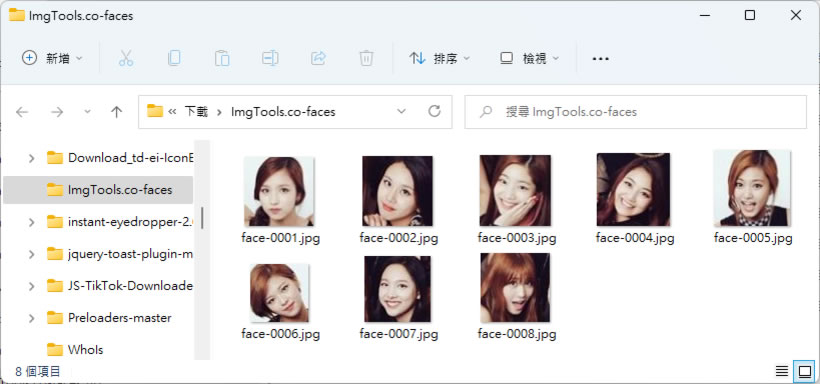
Task: Go up one folder level arrow
Action: pyautogui.click(x=117, y=111)
